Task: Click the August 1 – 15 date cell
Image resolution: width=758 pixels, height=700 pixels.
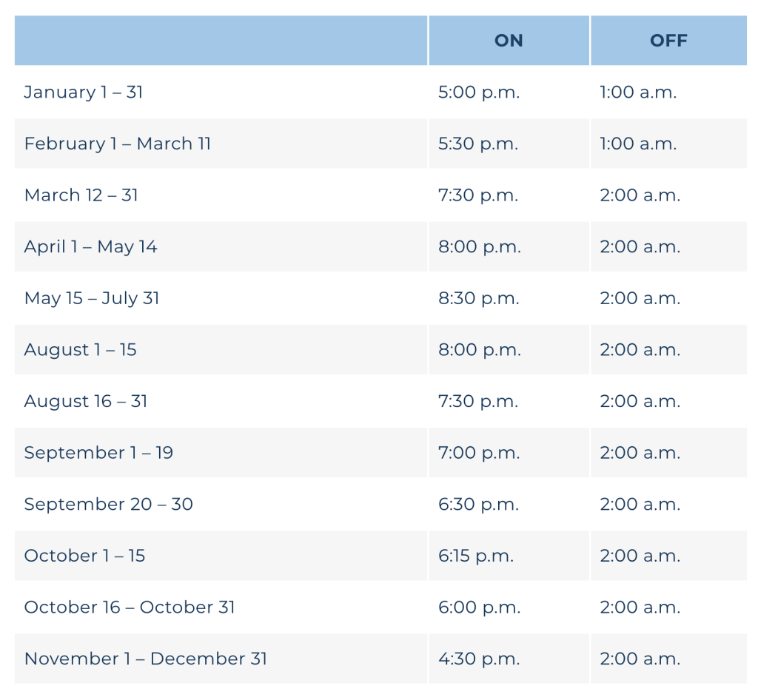Action: (x=81, y=349)
